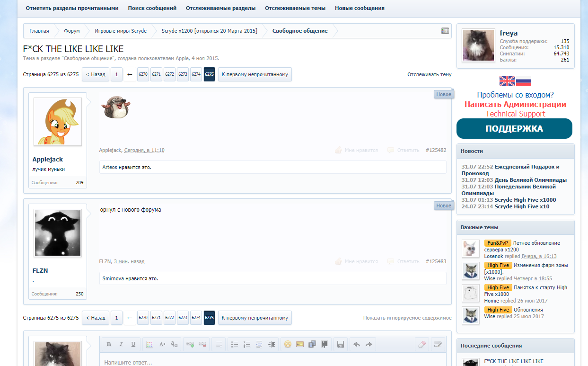
Task: Go to 'Форум' breadcrumb
Action: coord(72,31)
